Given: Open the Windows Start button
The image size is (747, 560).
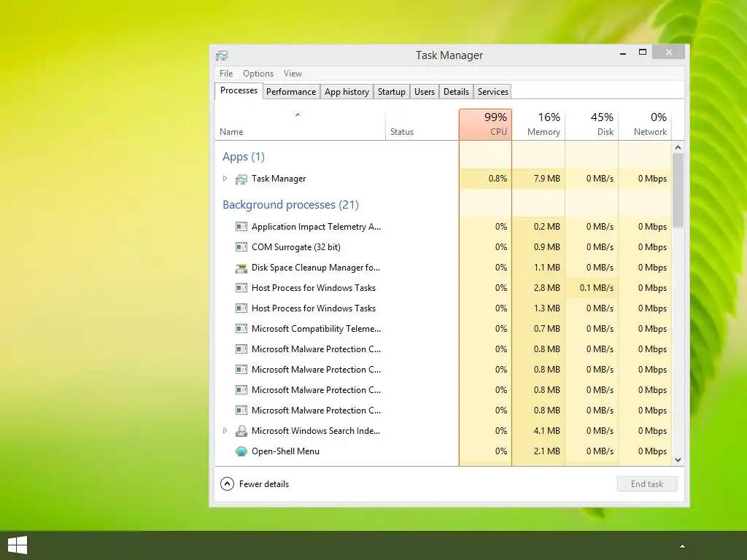Looking at the screenshot, I should pos(18,545).
